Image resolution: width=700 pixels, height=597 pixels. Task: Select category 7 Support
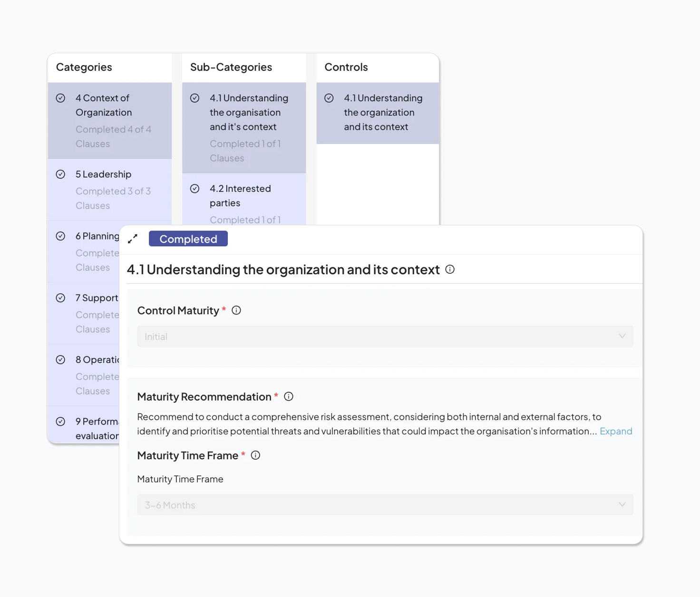tap(84, 313)
